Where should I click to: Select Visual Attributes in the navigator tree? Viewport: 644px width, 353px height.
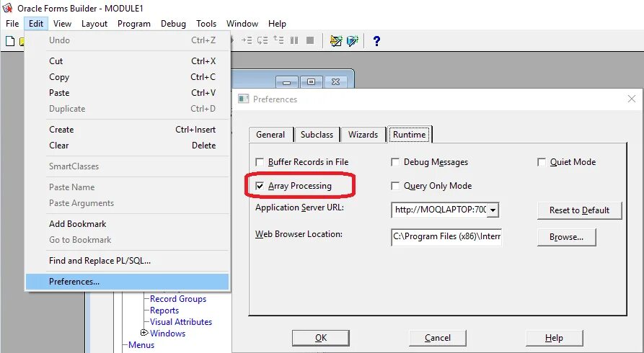point(181,322)
